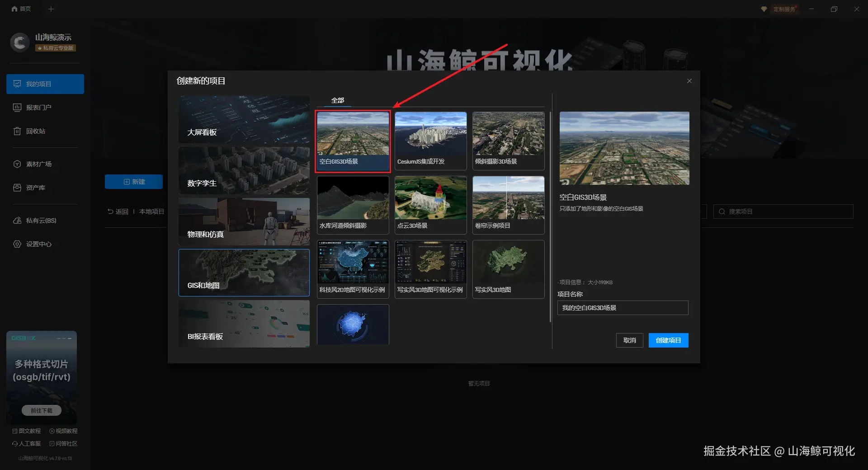Select the 水库河道倾斜摄影 template

coord(353,205)
